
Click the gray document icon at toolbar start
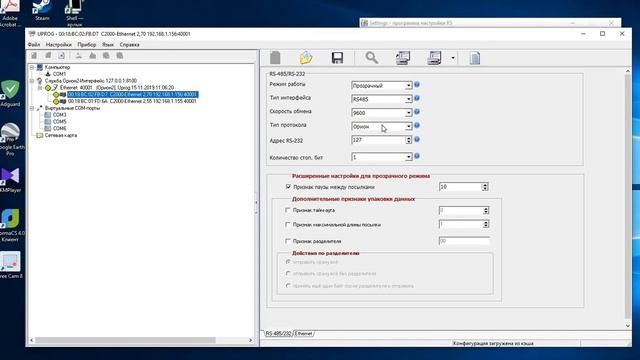[275, 58]
